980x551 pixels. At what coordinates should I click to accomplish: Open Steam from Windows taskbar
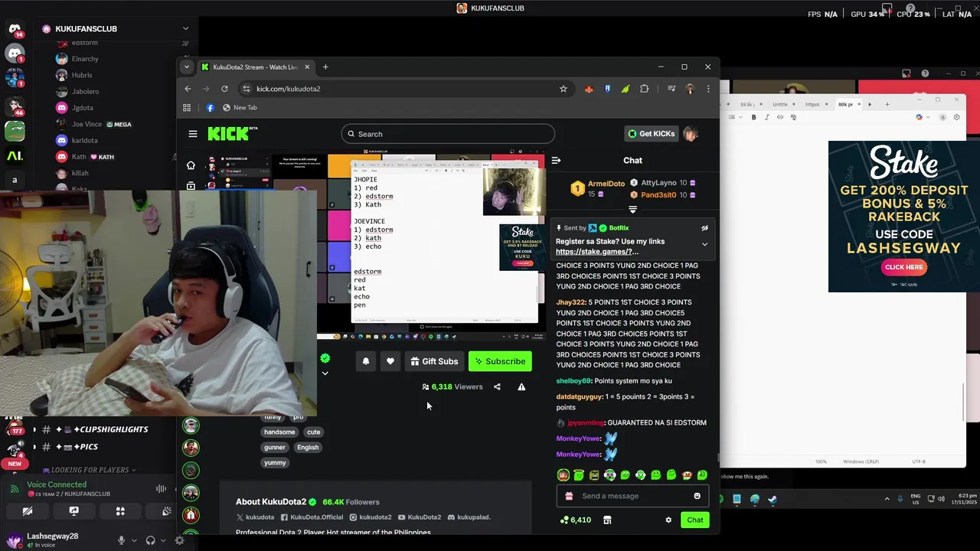pos(773,500)
